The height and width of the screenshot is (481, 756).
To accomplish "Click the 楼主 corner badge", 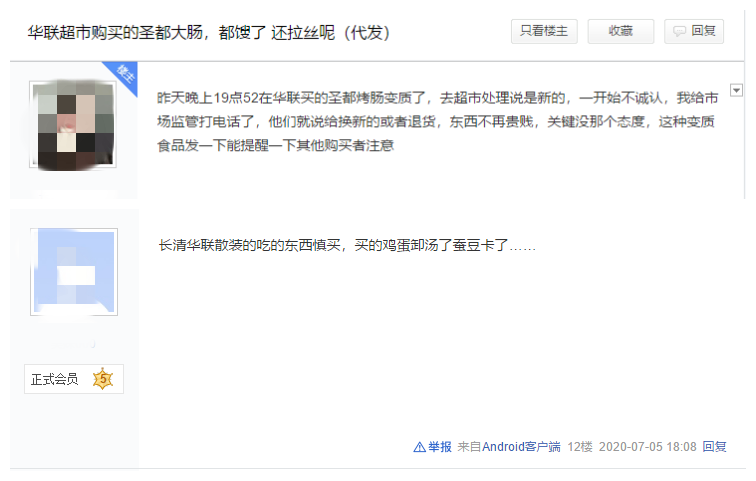I will click(123, 76).
